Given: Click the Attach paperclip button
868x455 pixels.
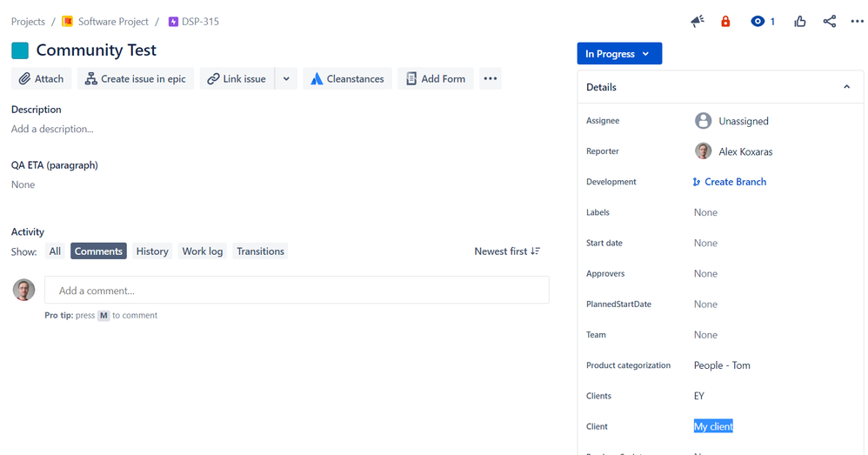Looking at the screenshot, I should point(42,78).
